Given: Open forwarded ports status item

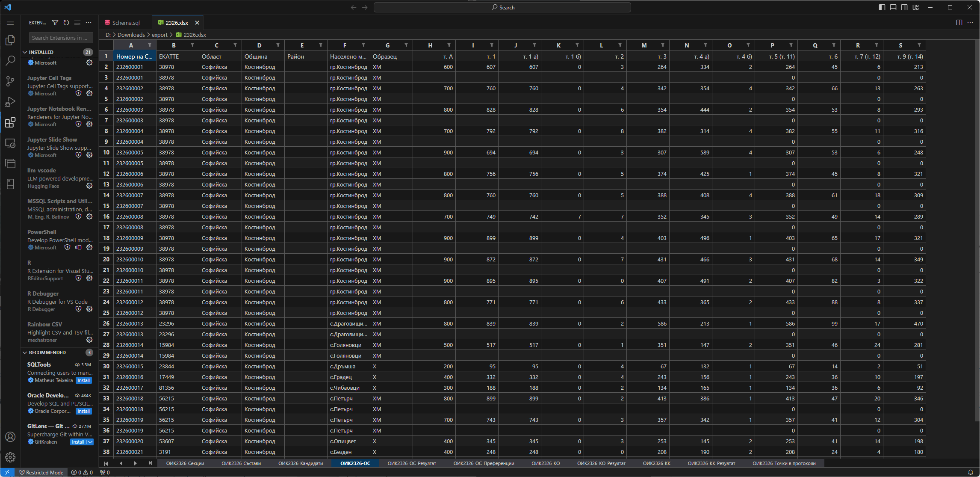Looking at the screenshot, I should click(x=105, y=472).
